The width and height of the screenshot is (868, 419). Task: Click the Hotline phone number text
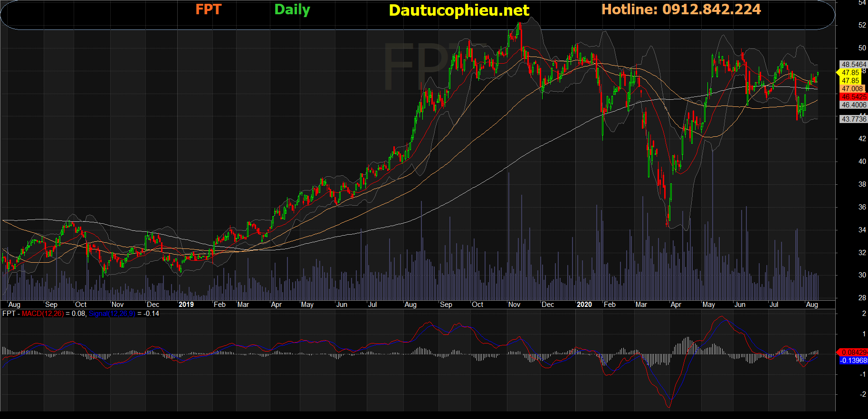(x=681, y=10)
